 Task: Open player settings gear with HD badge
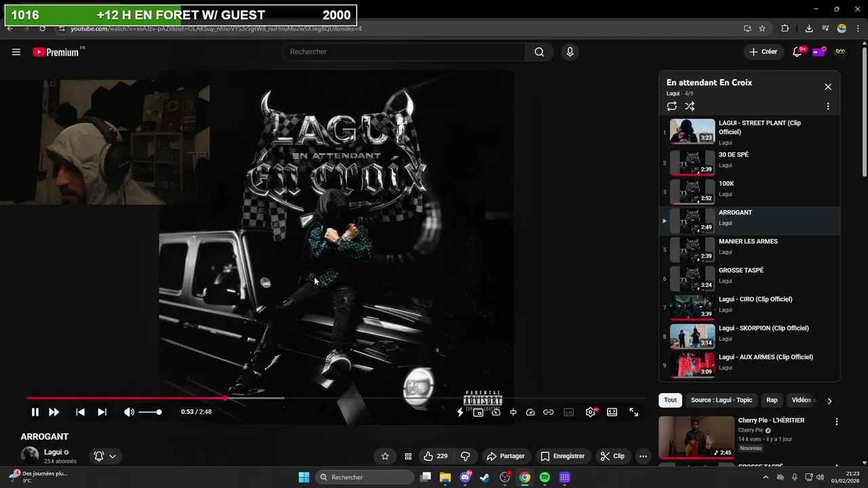(x=591, y=412)
